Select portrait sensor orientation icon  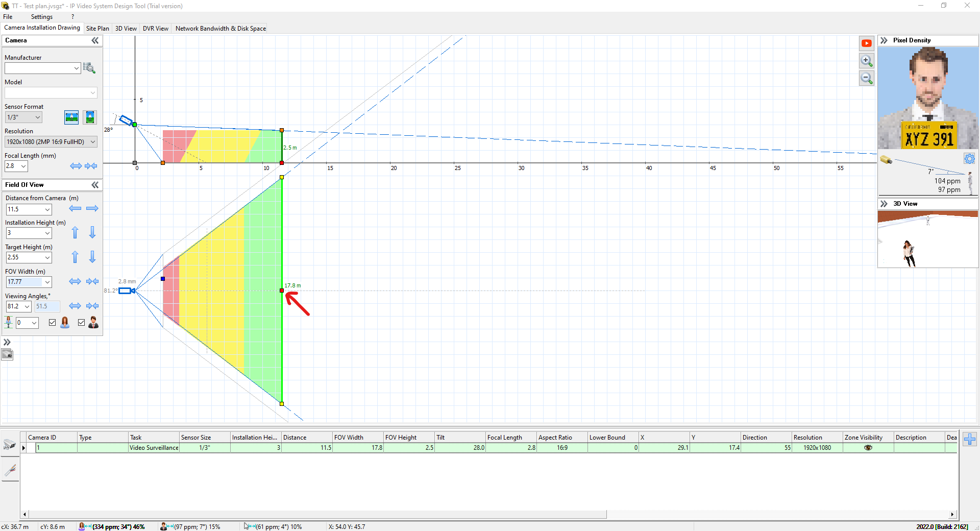click(90, 117)
